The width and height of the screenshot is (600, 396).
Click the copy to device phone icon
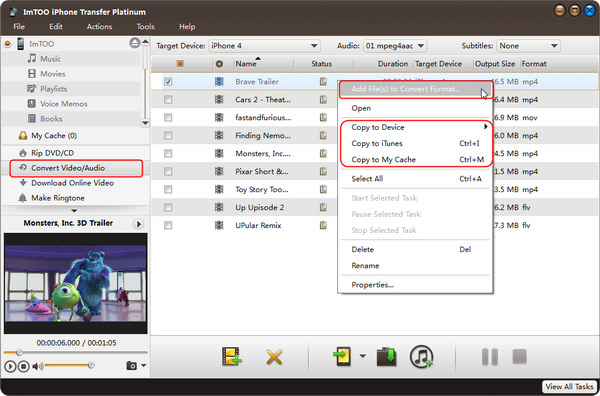tap(342, 356)
